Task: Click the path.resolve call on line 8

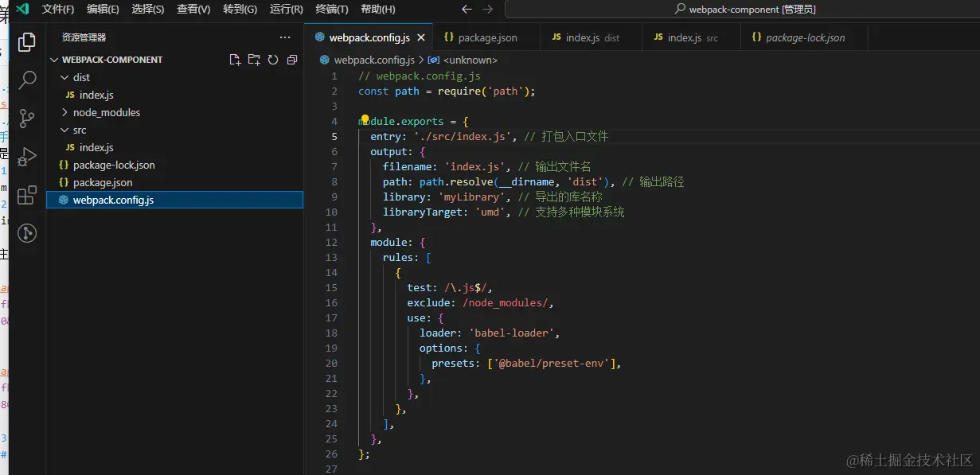Action: coord(517,181)
